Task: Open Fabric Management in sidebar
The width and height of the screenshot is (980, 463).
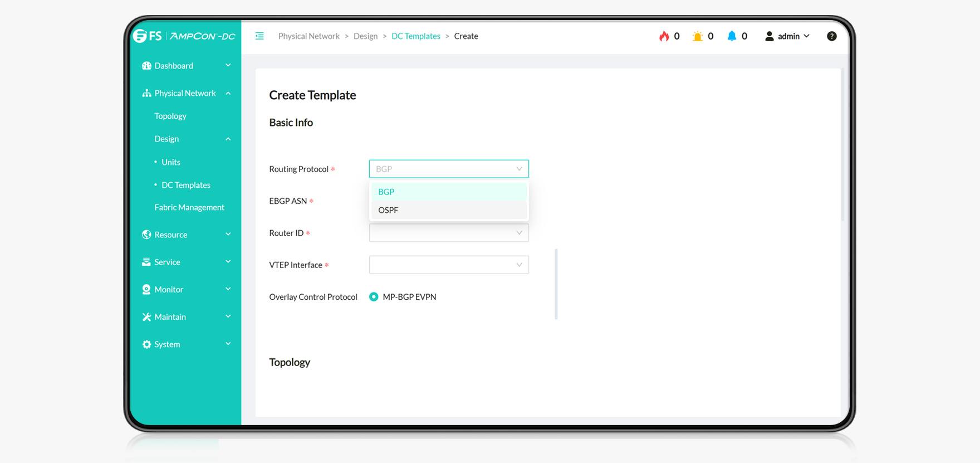Action: (x=189, y=207)
